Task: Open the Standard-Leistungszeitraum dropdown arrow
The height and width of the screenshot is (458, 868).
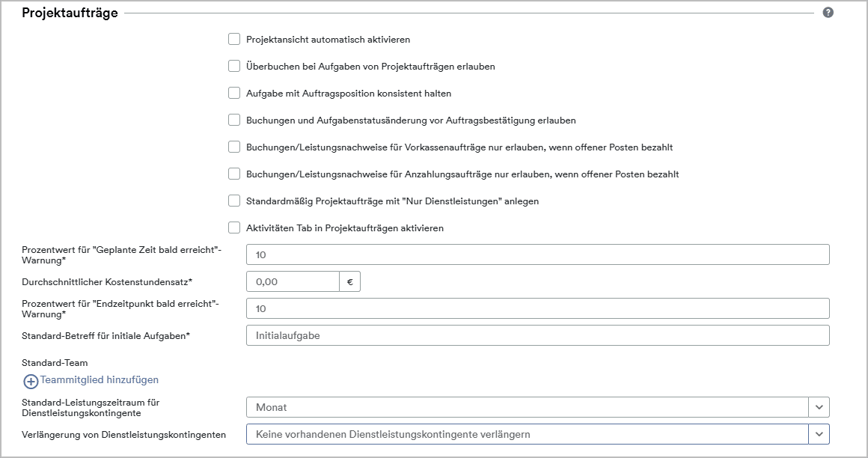Action: [819, 407]
